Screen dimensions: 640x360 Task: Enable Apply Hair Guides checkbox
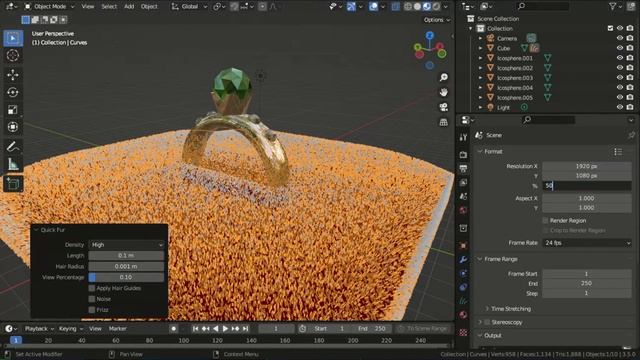click(92, 288)
